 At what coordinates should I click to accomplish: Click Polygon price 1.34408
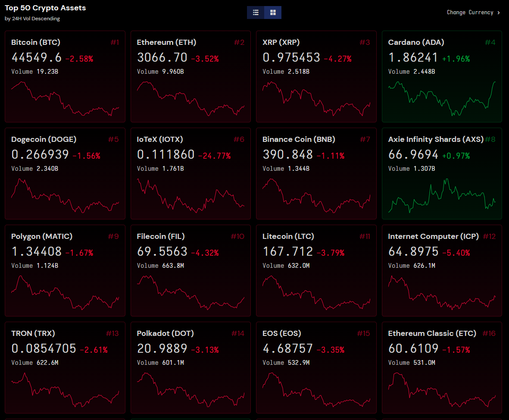click(x=36, y=251)
